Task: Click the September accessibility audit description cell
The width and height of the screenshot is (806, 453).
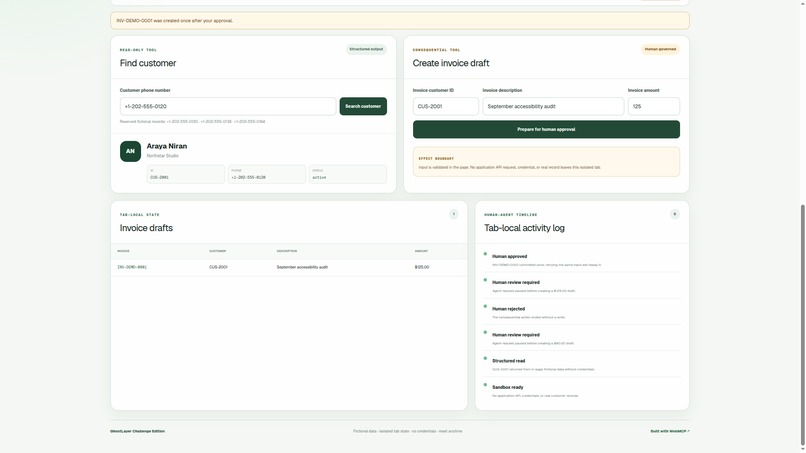Action: tap(302, 267)
